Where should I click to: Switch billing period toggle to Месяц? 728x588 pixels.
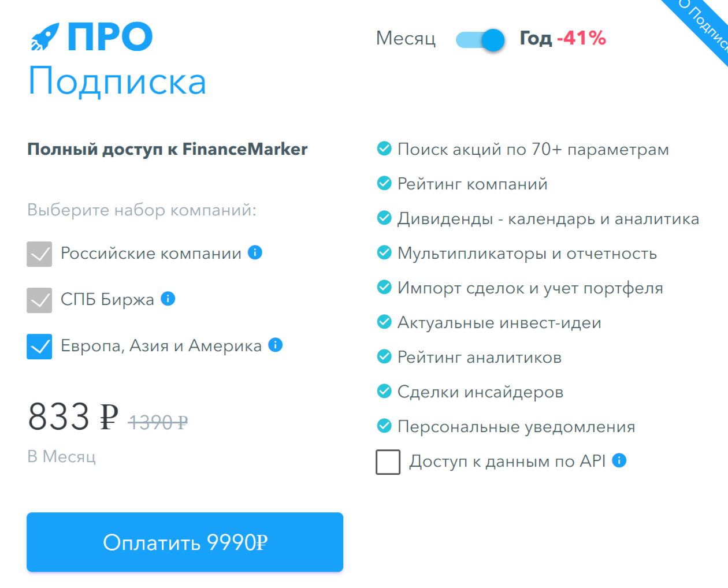click(480, 39)
